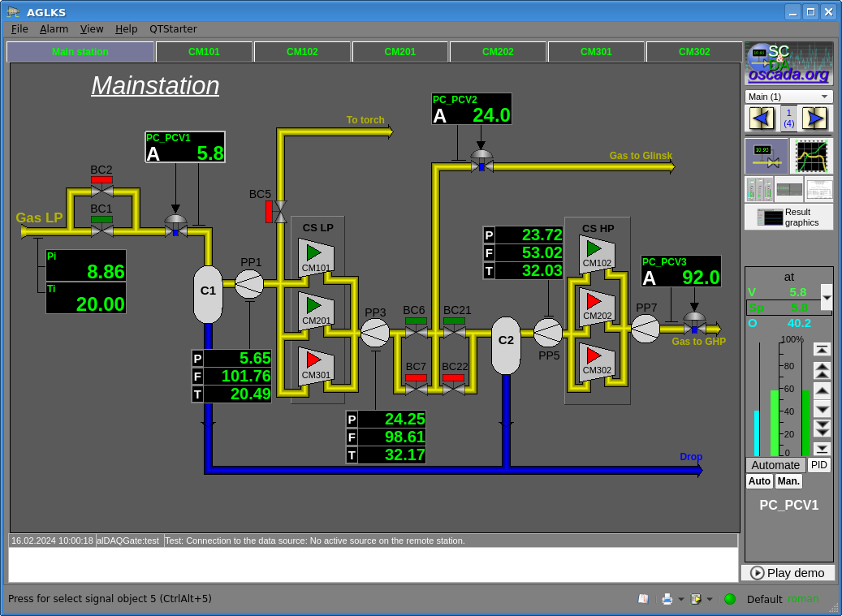842x616 pixels.
Task: Click the PID button
Action: pos(819,465)
